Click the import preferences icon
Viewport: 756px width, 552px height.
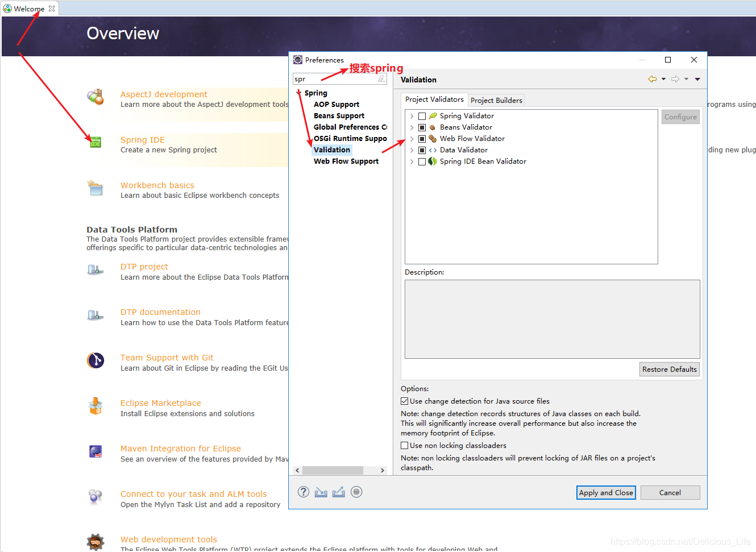point(321,492)
